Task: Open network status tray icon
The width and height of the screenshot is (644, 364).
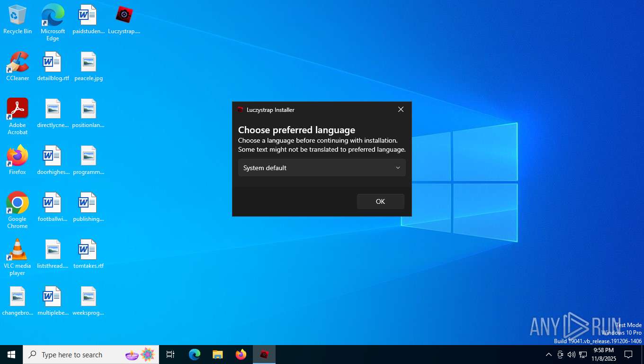Action: pos(583,355)
